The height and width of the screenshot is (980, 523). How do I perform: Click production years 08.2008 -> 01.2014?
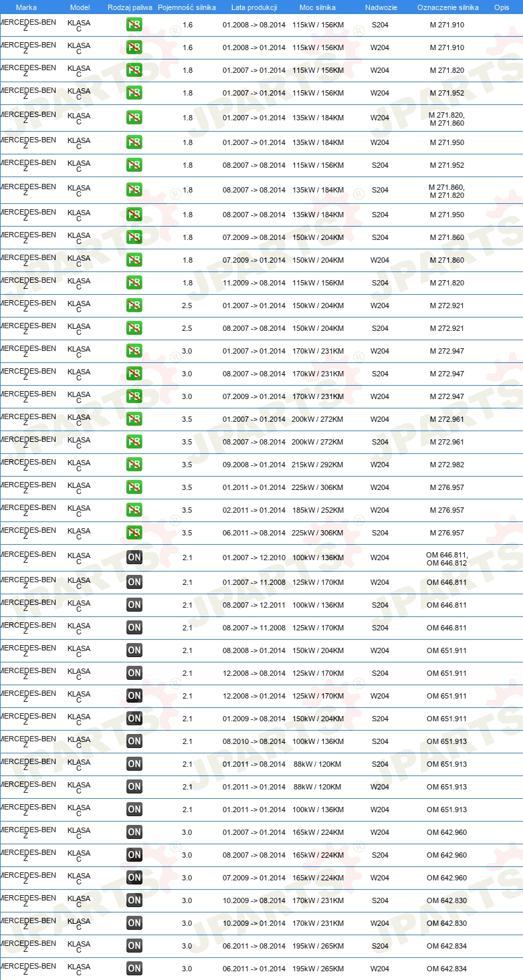tap(254, 650)
